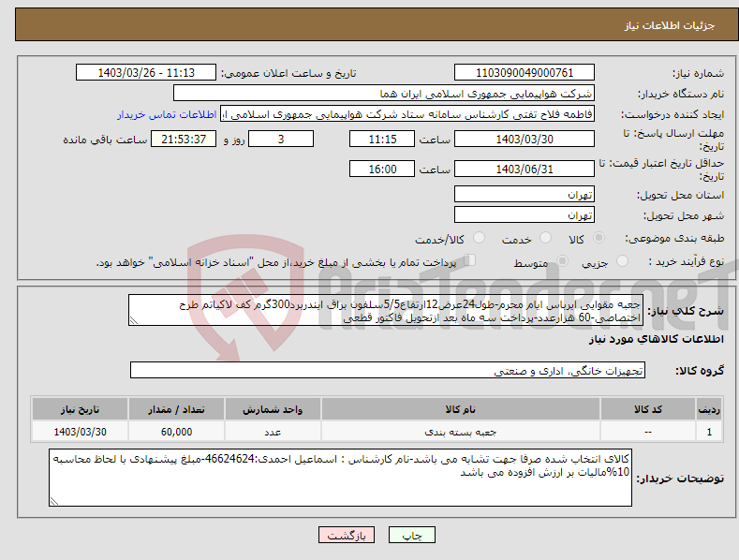The width and height of the screenshot is (739, 560).
Task: Click the remaining days field showing 3
Action: [x=281, y=139]
